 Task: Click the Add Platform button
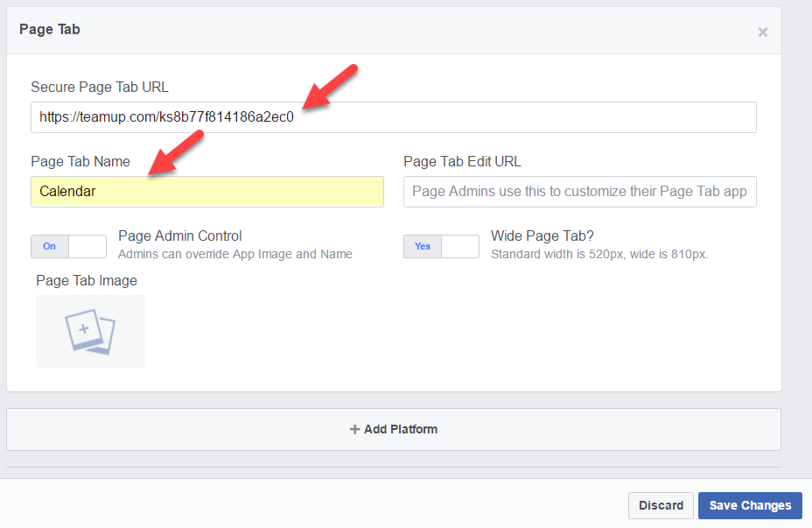[394, 429]
